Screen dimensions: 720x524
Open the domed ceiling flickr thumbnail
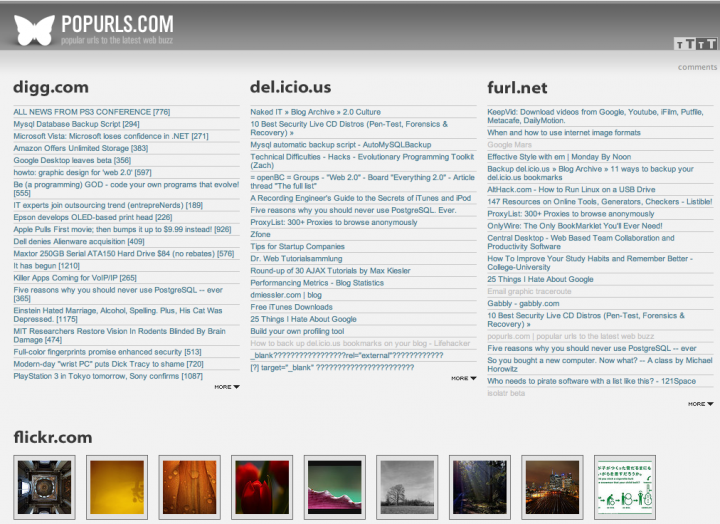tap(45, 487)
